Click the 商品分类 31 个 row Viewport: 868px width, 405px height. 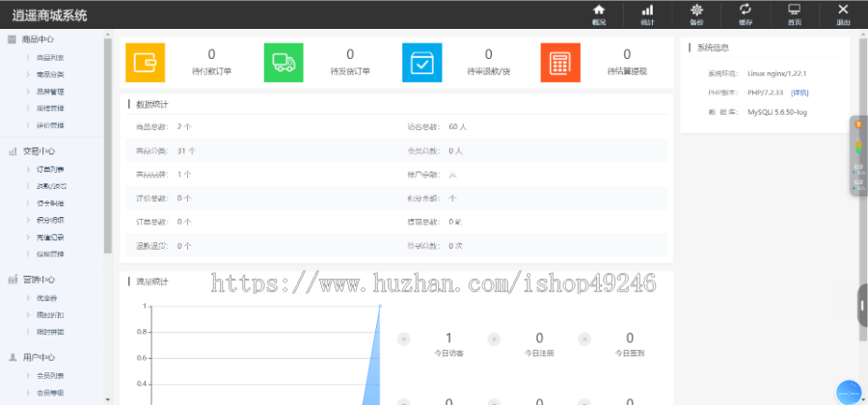166,151
